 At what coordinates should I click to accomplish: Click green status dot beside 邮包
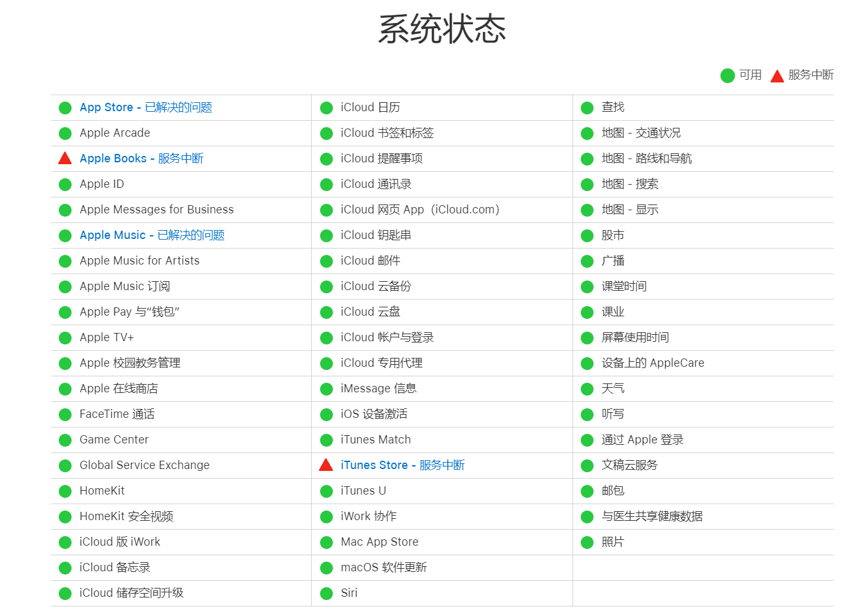click(587, 491)
